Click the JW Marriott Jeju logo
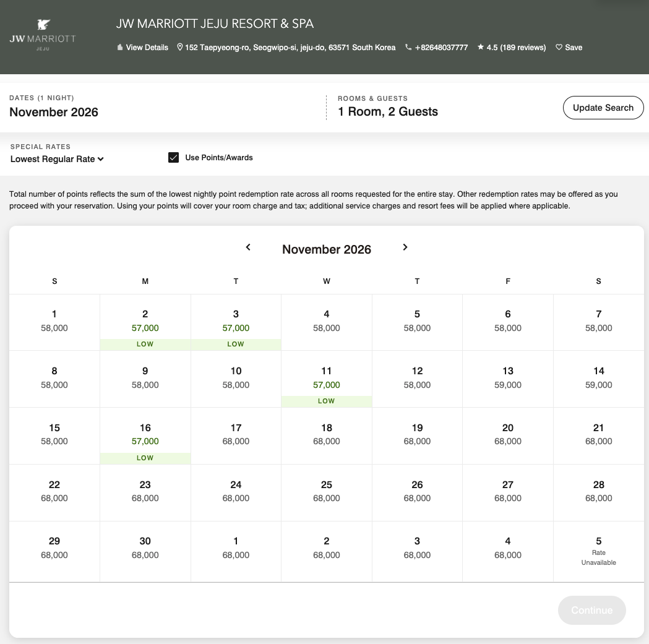 43,35
